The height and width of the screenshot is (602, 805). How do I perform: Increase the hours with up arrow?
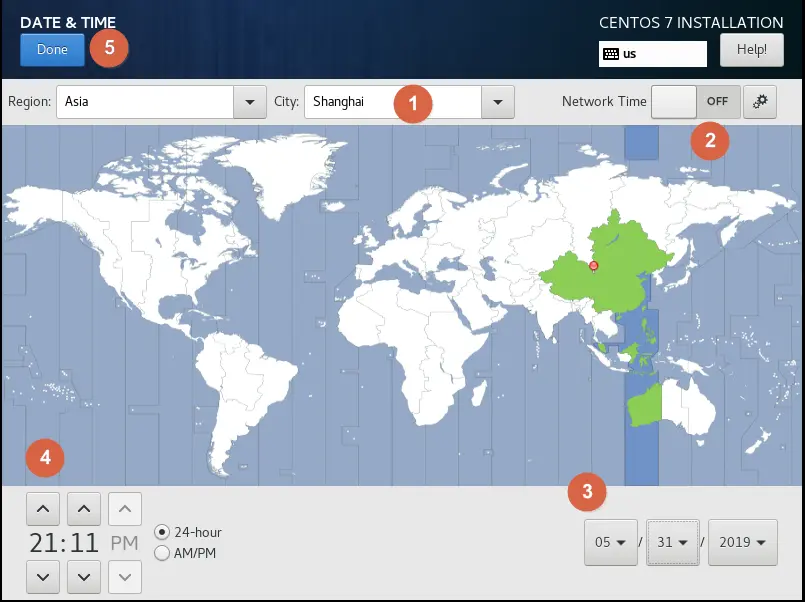click(43, 509)
